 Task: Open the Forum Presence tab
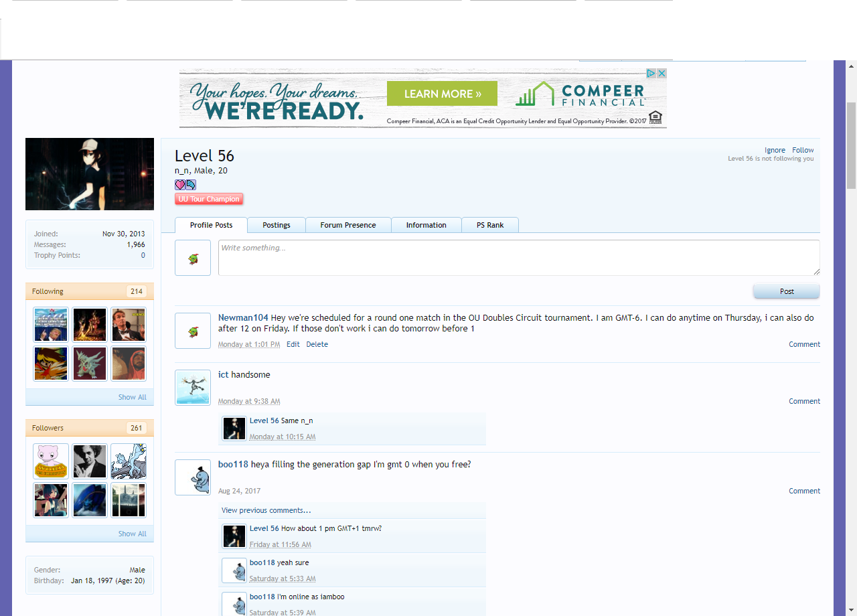(x=347, y=225)
